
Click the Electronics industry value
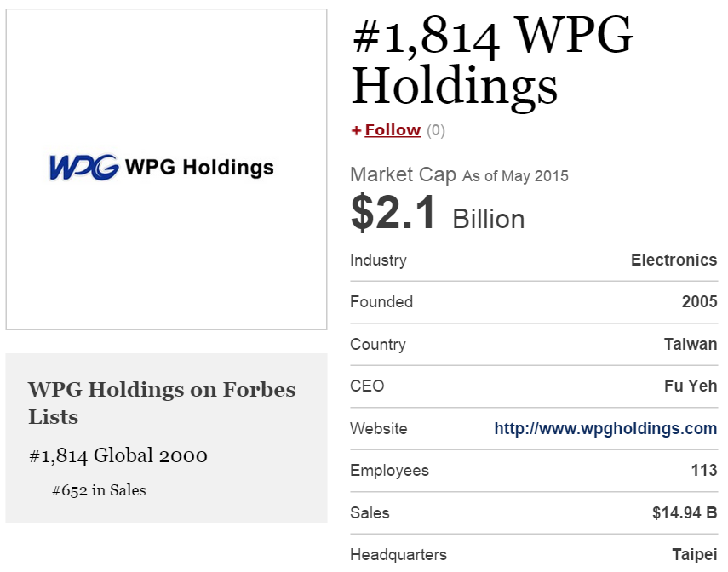(x=674, y=260)
